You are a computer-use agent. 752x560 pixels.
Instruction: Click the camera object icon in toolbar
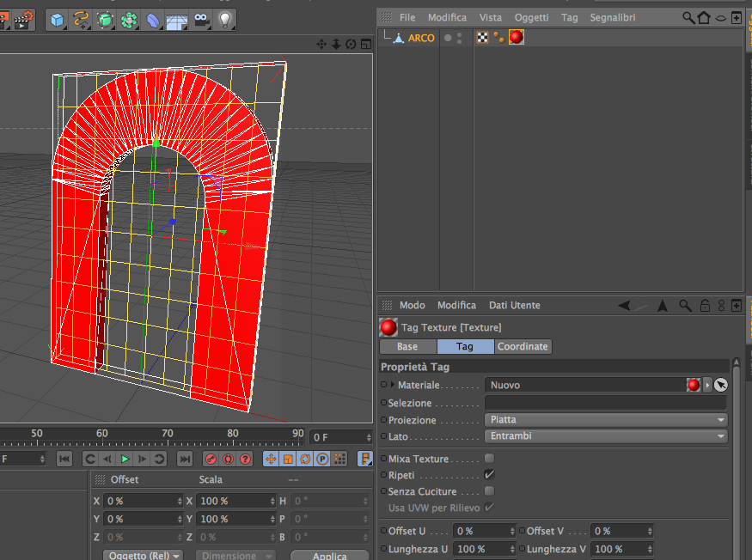click(202, 18)
